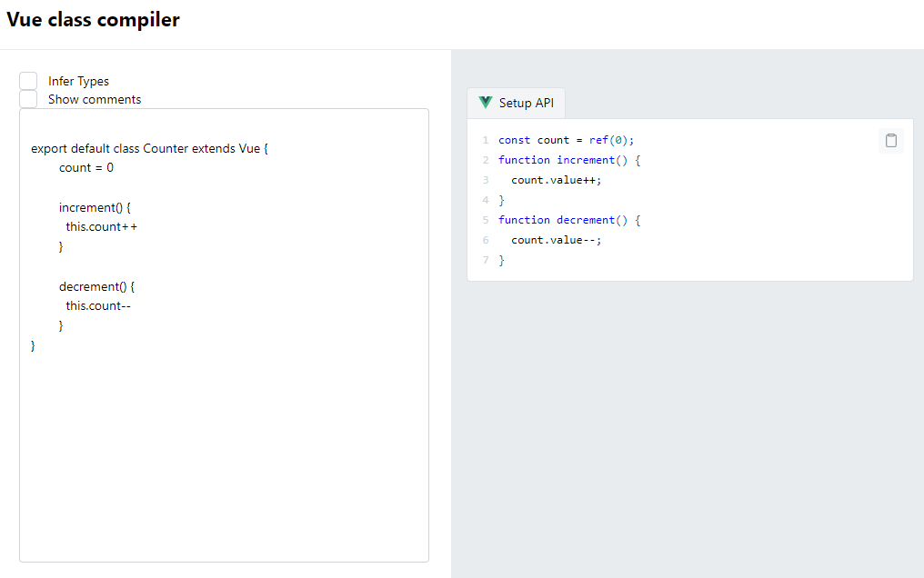Switch to the Setup API tab

pos(517,103)
